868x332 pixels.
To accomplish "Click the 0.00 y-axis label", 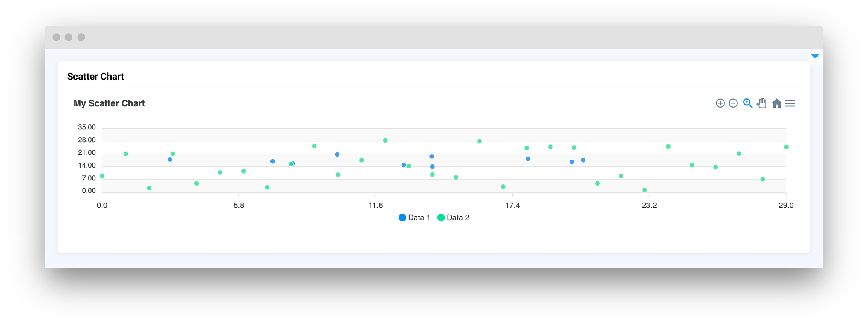I will click(x=89, y=191).
